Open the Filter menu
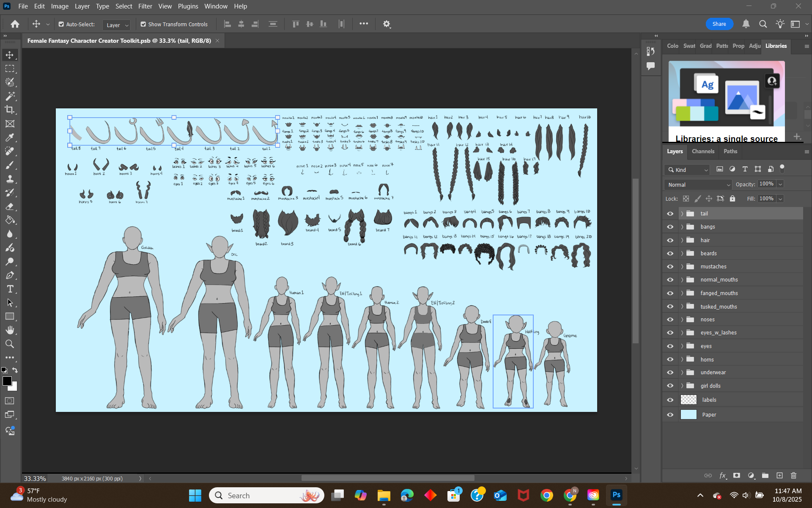The image size is (812, 508). click(x=145, y=6)
